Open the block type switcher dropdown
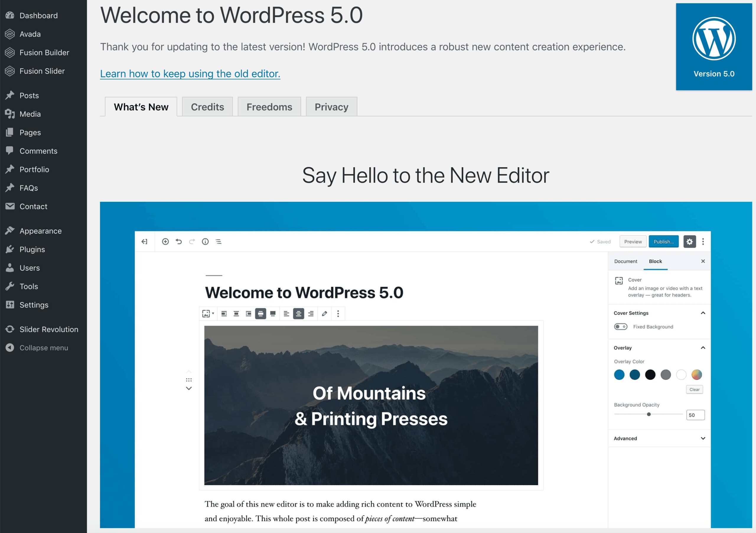Viewport: 756px width, 533px height. click(208, 313)
